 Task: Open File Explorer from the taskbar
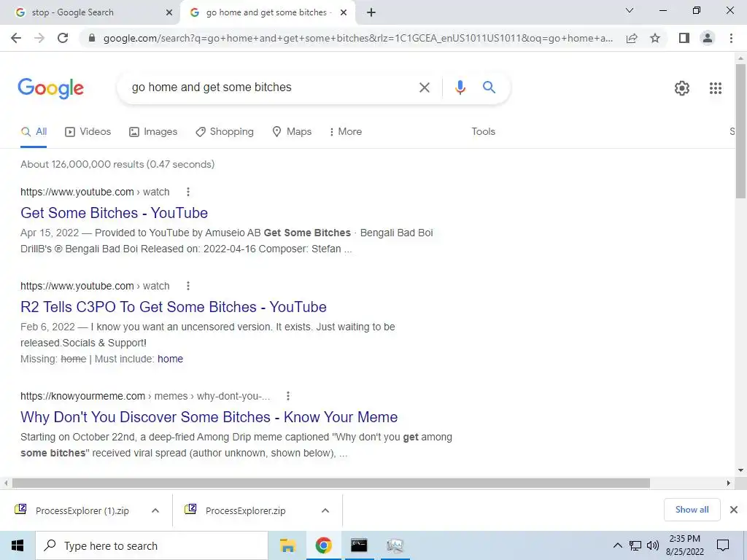click(287, 545)
